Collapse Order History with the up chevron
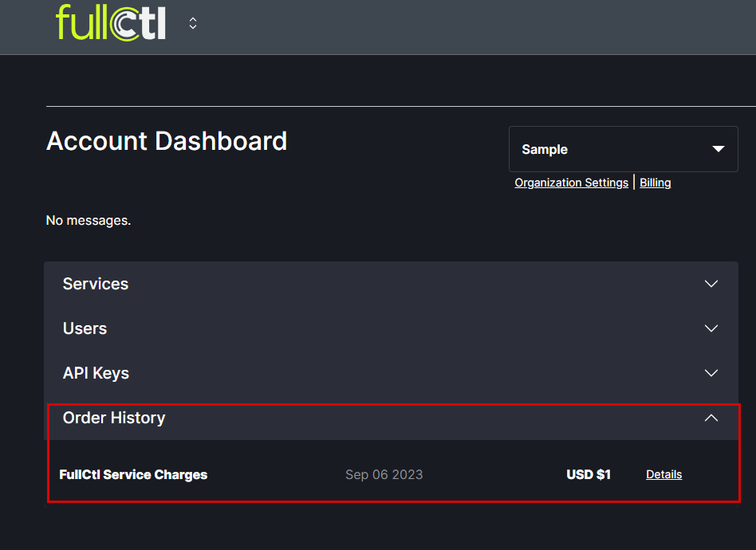The height and width of the screenshot is (550, 756). [x=711, y=418]
